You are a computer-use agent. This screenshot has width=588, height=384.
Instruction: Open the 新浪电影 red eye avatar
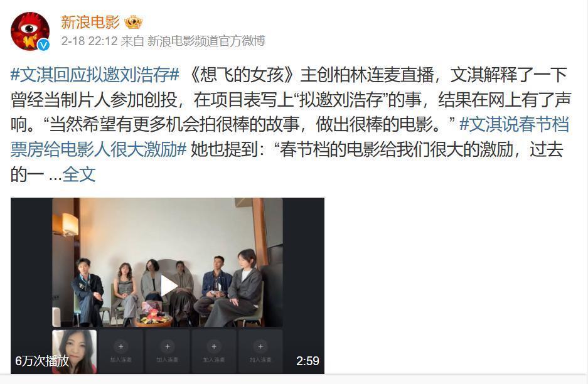point(30,31)
